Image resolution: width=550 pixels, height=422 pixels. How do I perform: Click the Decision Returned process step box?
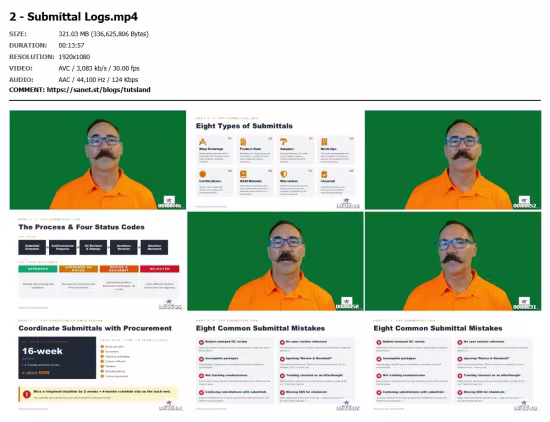(x=154, y=247)
